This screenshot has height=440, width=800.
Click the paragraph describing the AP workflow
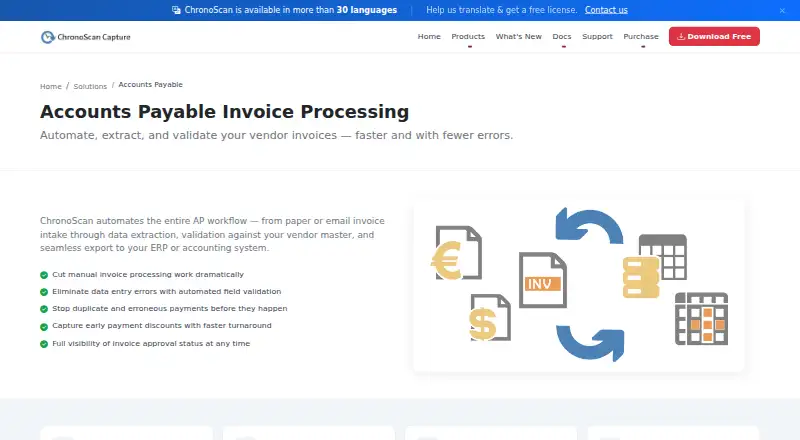[x=212, y=234]
